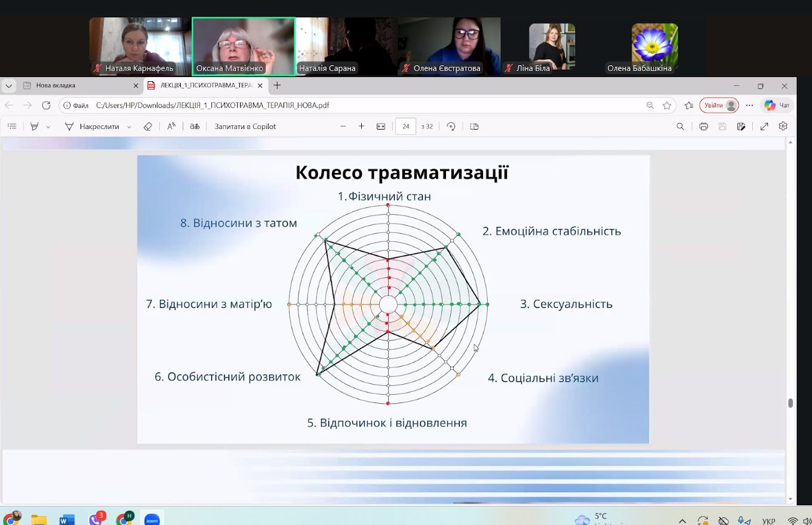Print the PDF document
The width and height of the screenshot is (812, 525).
coord(703,127)
